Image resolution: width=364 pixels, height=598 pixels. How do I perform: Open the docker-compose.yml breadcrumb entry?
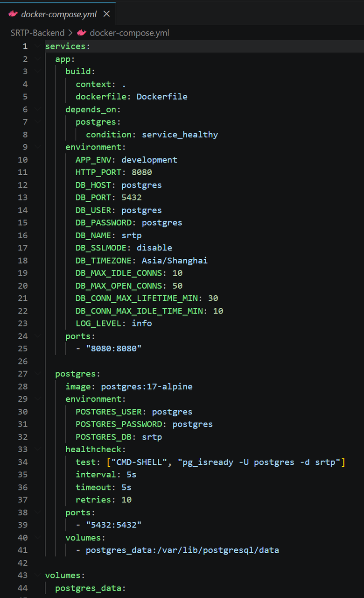(129, 33)
